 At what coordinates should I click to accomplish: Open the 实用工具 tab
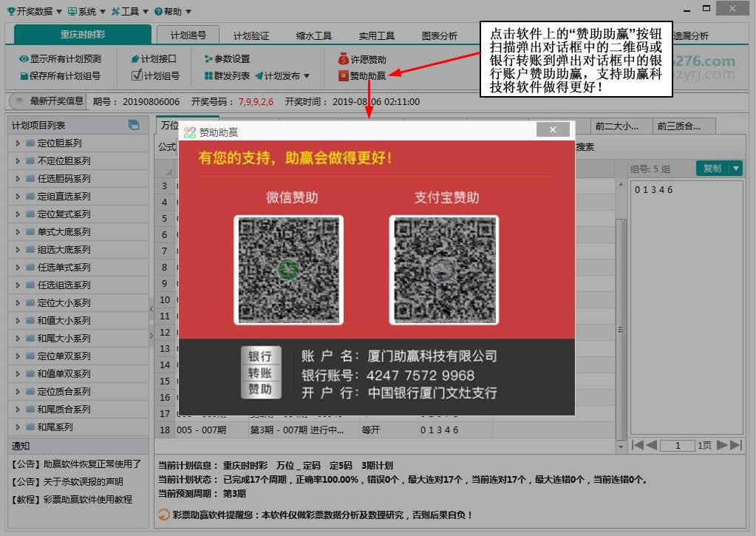click(376, 35)
